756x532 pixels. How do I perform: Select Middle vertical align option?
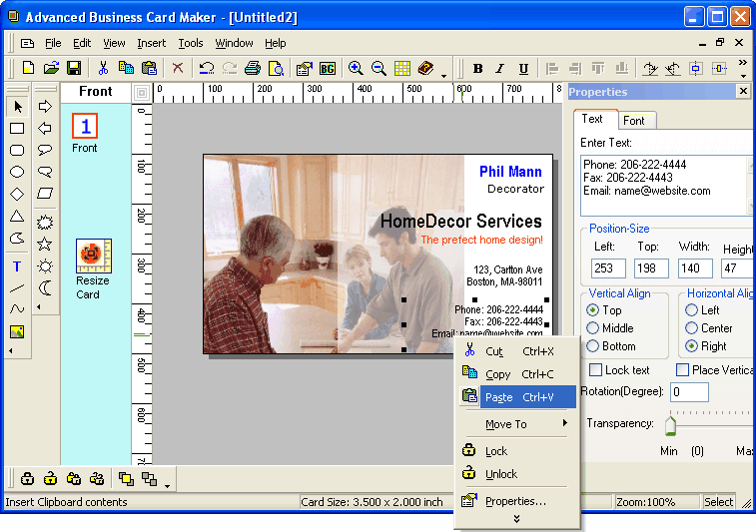click(593, 328)
